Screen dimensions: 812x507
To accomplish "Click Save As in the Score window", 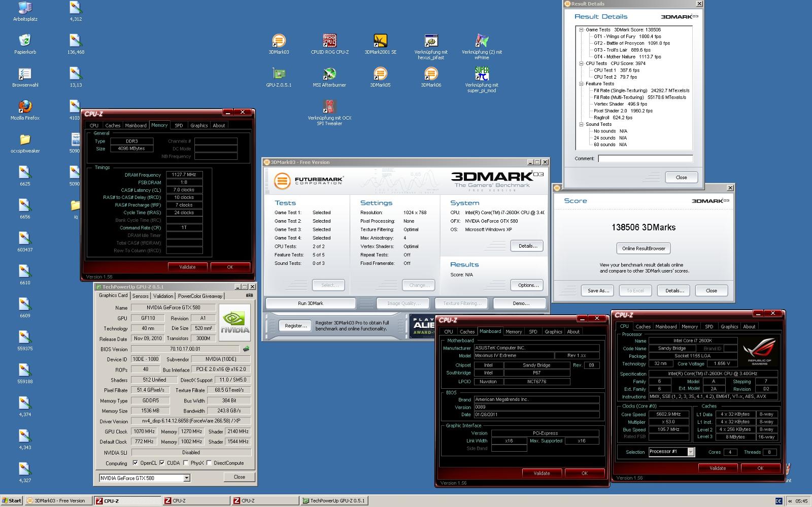I will coord(598,291).
